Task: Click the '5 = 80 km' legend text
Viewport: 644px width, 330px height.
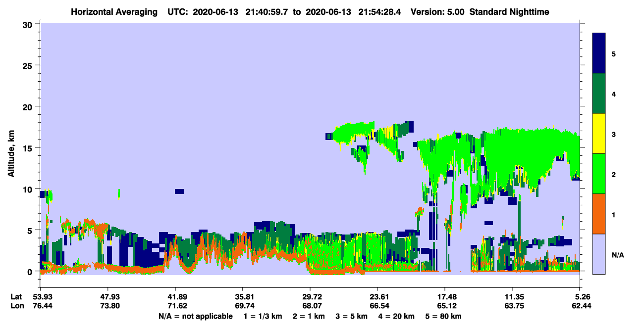Action: point(444,316)
